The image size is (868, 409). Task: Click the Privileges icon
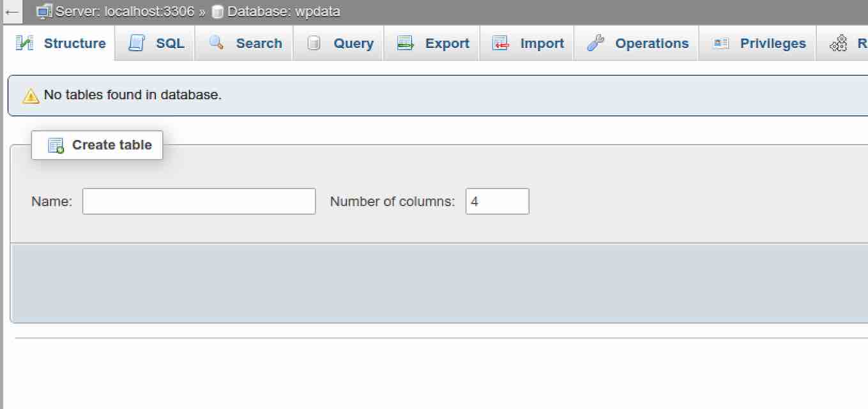720,43
